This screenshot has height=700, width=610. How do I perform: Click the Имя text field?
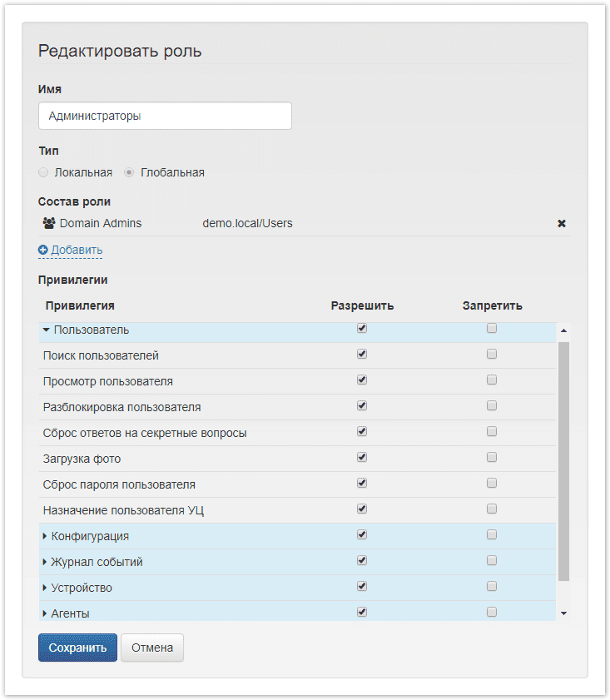click(x=165, y=117)
